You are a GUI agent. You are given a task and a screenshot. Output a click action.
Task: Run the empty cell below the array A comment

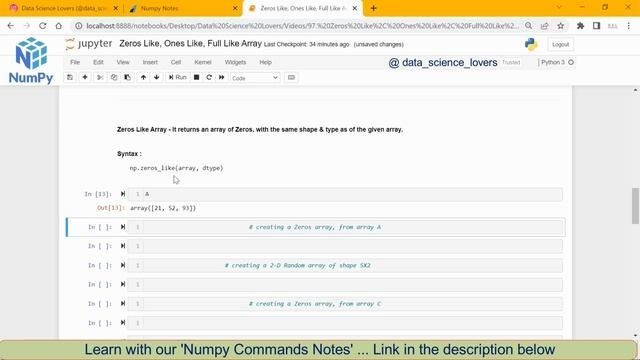(123, 246)
